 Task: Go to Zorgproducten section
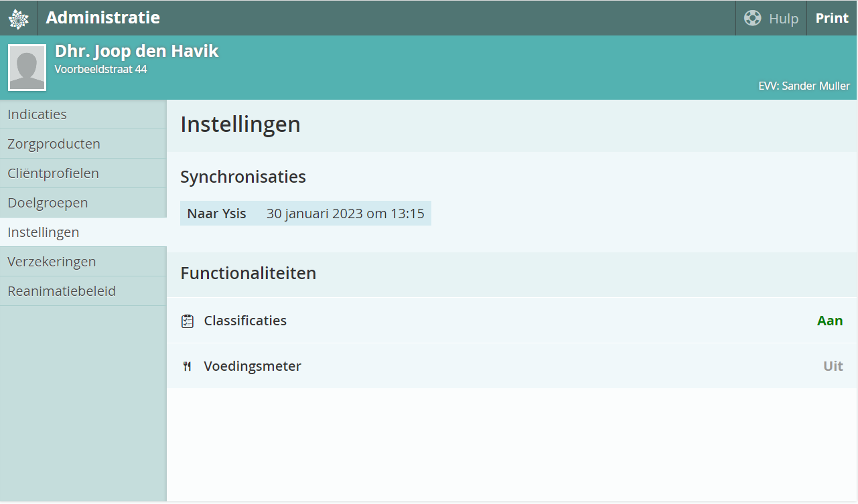pos(54,144)
